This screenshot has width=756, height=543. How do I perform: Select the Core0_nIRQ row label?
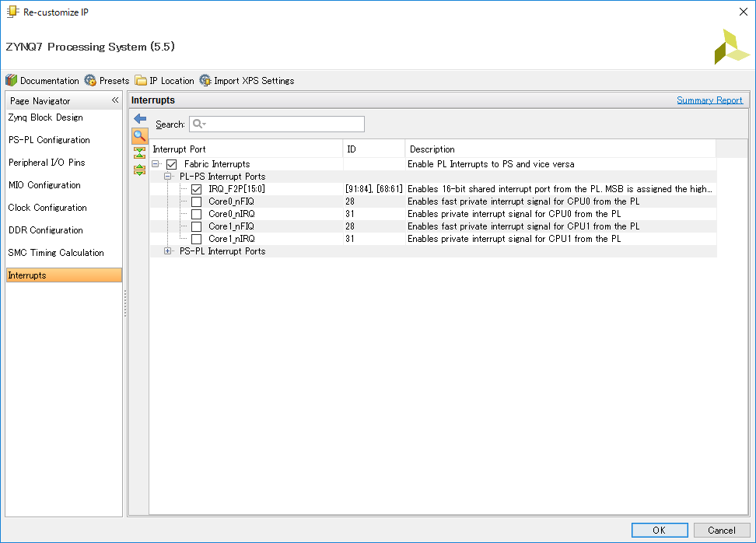click(232, 214)
